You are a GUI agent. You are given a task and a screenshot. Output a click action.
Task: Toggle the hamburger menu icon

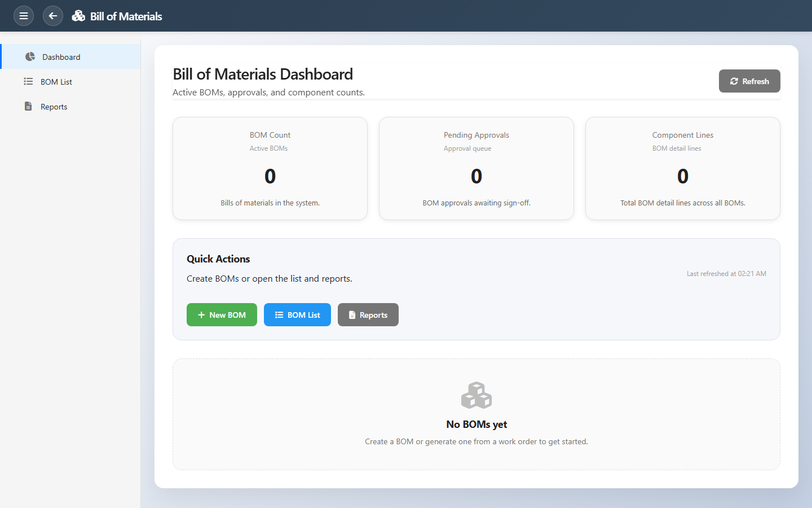(24, 16)
